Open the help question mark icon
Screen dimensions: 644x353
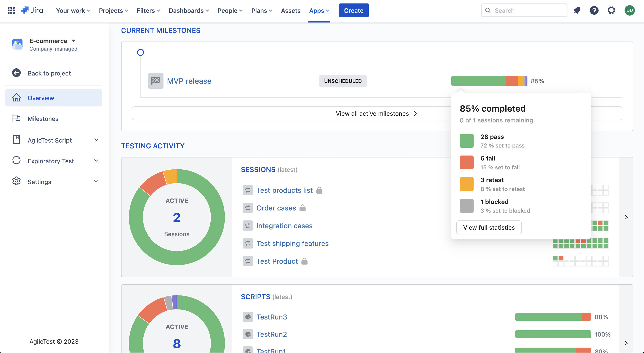pos(594,11)
